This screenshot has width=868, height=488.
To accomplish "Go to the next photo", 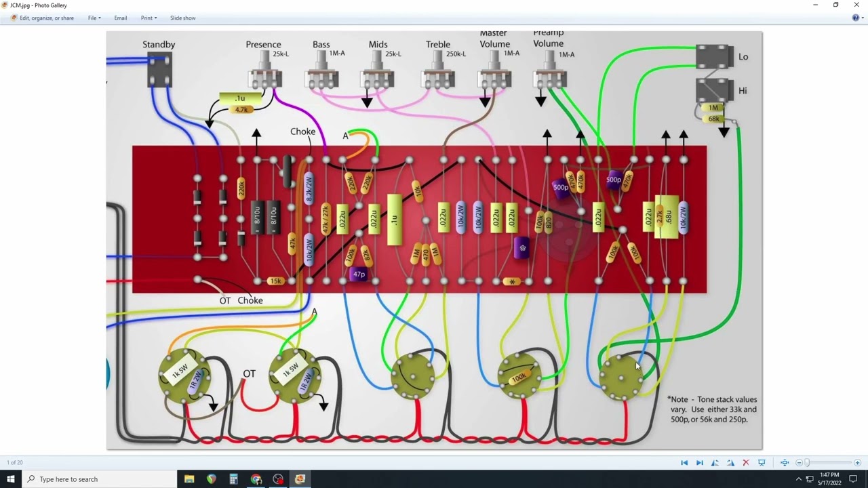I will point(700,463).
